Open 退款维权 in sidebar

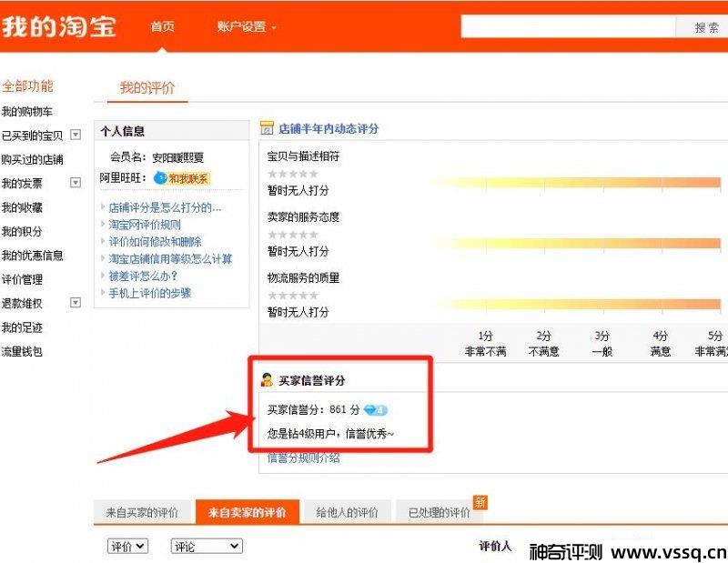22,304
